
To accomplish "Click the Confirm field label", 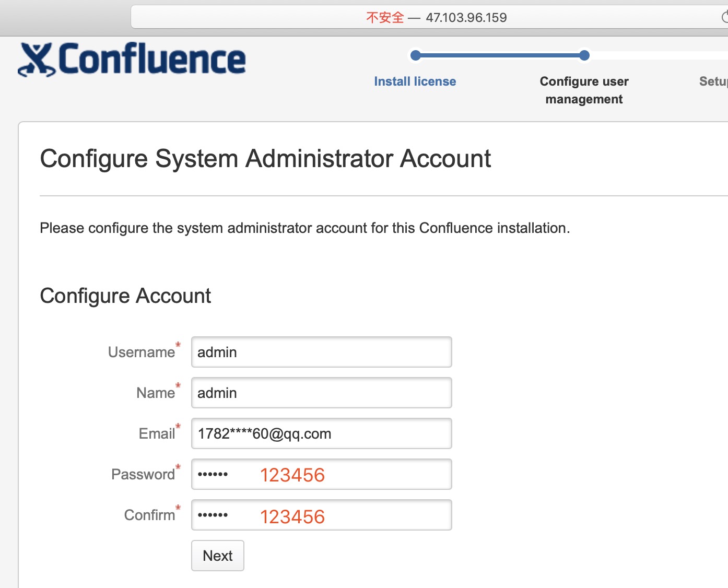I will [x=149, y=515].
